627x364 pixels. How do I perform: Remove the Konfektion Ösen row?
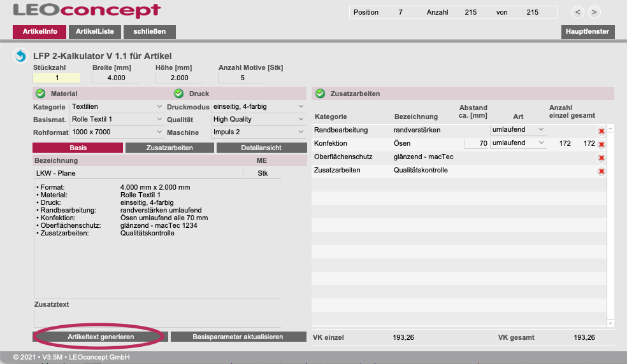pos(601,144)
